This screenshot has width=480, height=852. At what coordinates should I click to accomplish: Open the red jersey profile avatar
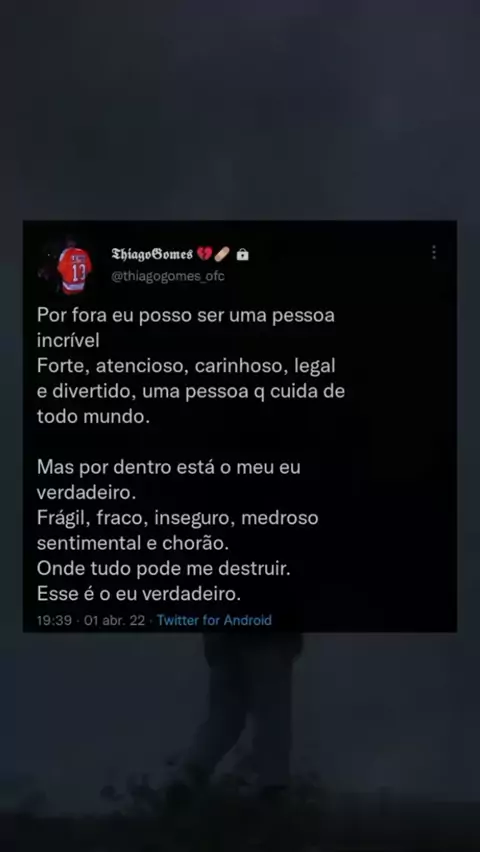(70, 267)
